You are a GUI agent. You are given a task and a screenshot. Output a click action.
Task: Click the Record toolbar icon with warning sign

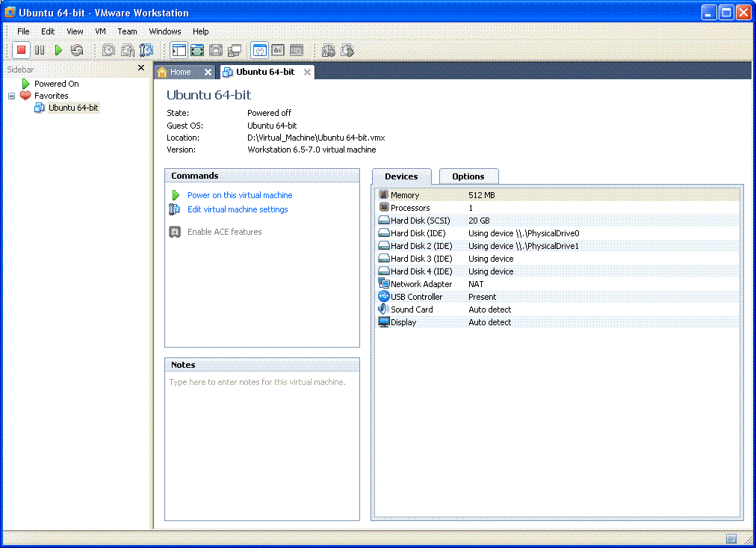(x=329, y=50)
